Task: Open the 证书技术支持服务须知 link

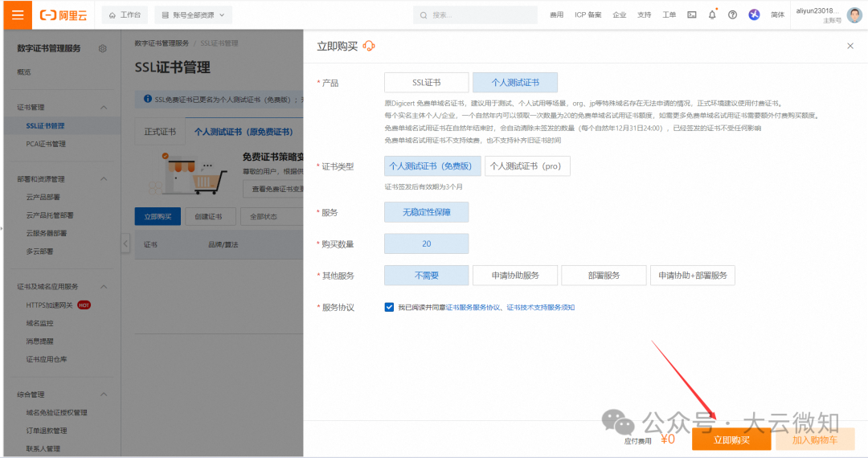Action: [x=540, y=307]
